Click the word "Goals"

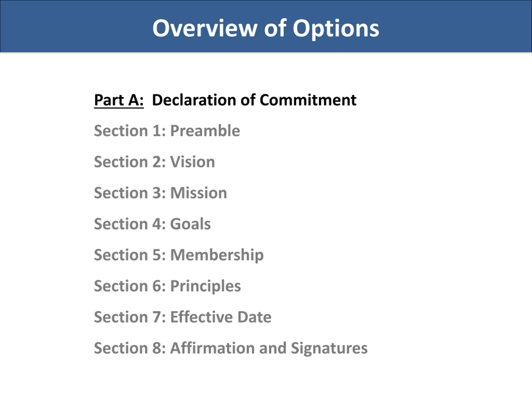(190, 224)
